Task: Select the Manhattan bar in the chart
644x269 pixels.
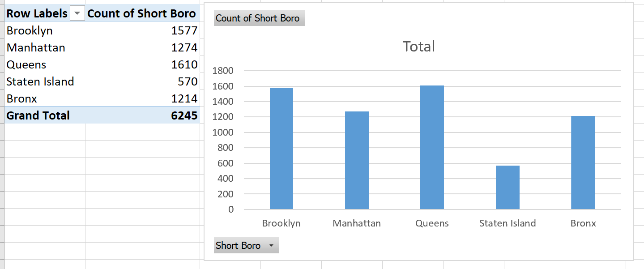Action: point(357,160)
